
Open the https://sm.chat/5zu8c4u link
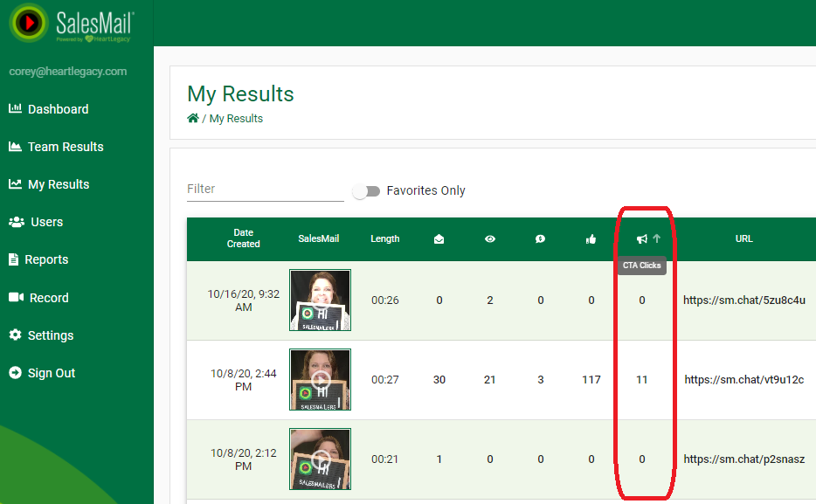click(x=744, y=300)
